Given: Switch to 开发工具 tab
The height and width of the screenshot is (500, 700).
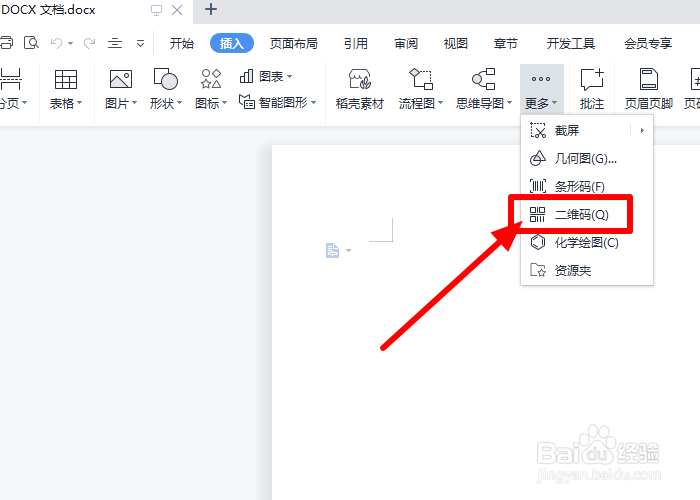Looking at the screenshot, I should (x=571, y=43).
